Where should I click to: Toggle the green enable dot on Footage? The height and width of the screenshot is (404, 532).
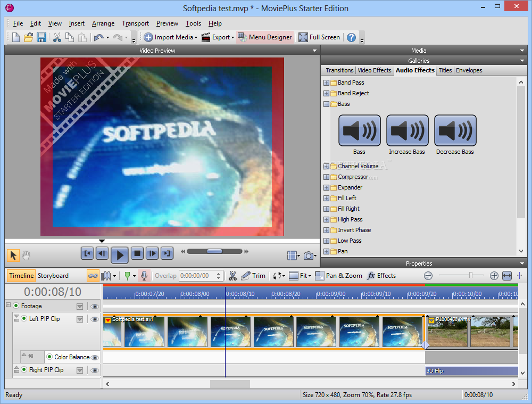pos(16,306)
